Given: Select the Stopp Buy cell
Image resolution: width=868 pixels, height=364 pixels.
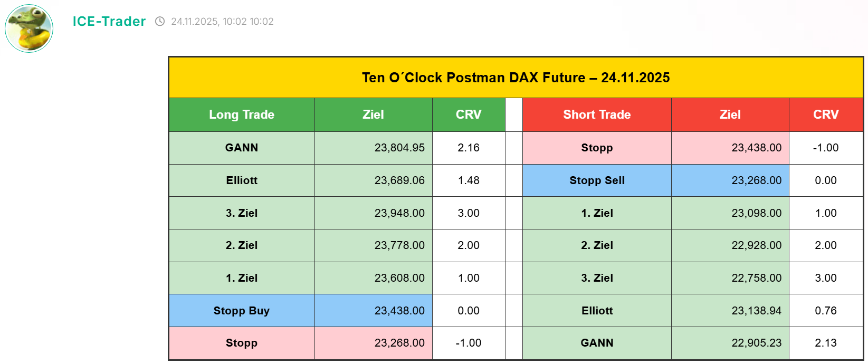Looking at the screenshot, I should click(x=242, y=311).
